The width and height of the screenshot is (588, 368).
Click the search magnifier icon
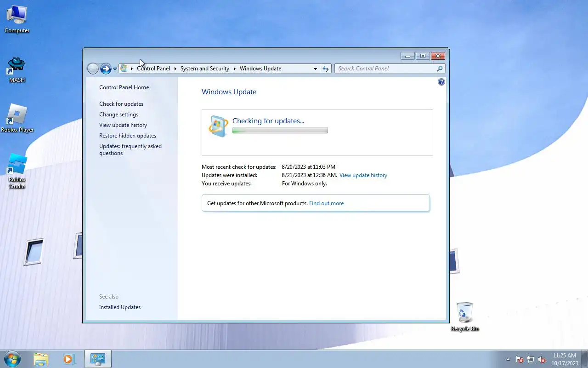coord(440,69)
